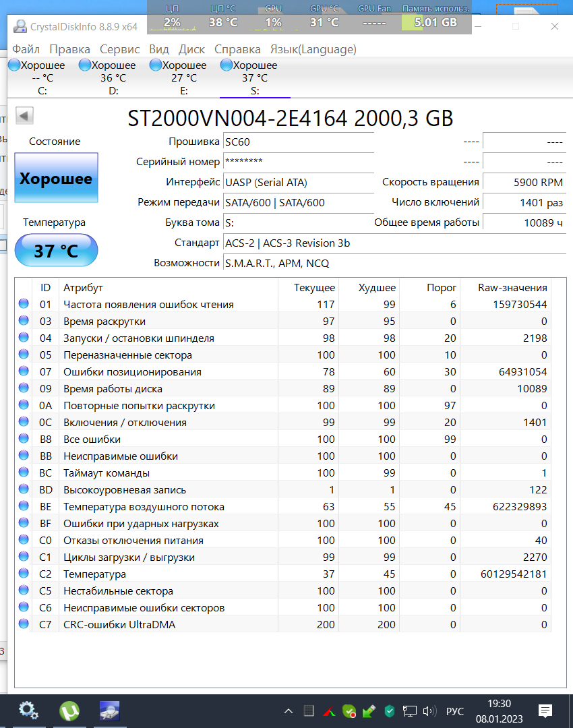Viewport: 573px width, 728px height.
Task: Click status orb for attribute 05
Action: pyautogui.click(x=24, y=355)
